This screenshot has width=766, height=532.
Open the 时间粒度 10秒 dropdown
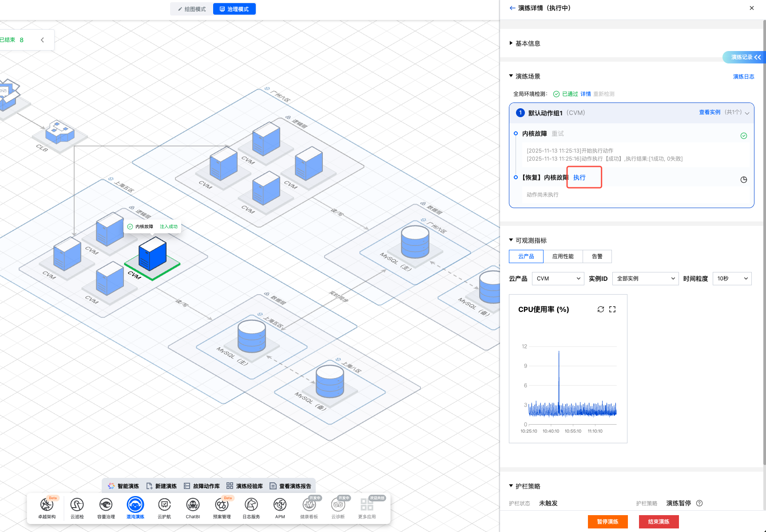click(x=732, y=279)
